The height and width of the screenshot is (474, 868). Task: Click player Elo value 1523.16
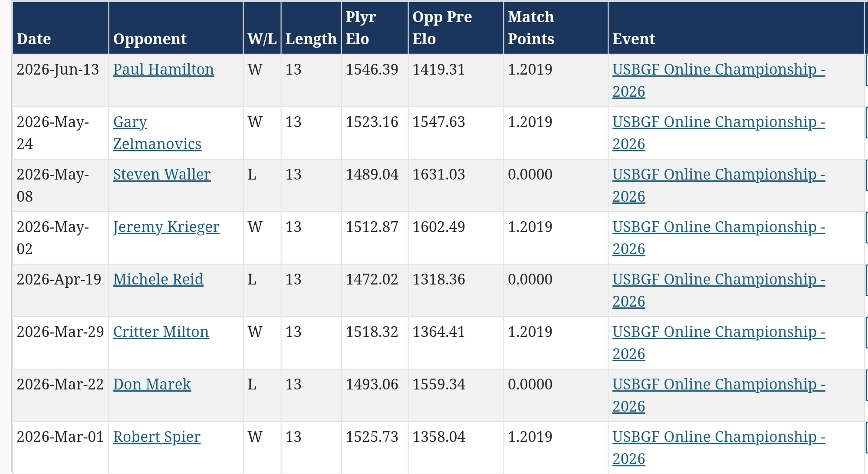[x=372, y=122]
